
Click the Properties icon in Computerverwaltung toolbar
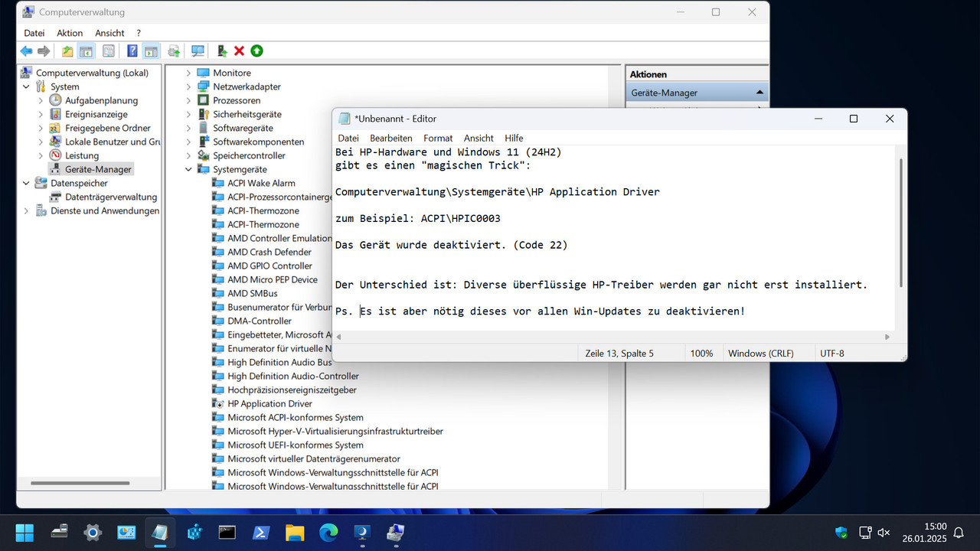109,51
